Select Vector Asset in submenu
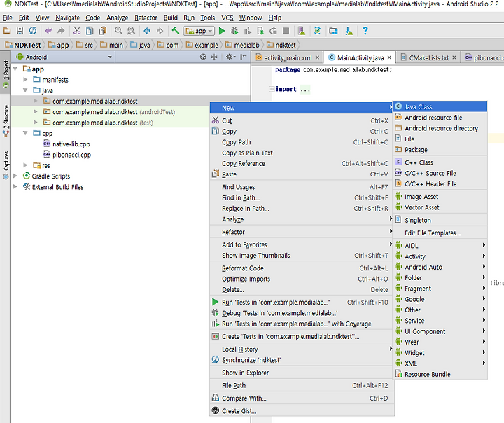This screenshot has width=504, height=423. [440, 207]
